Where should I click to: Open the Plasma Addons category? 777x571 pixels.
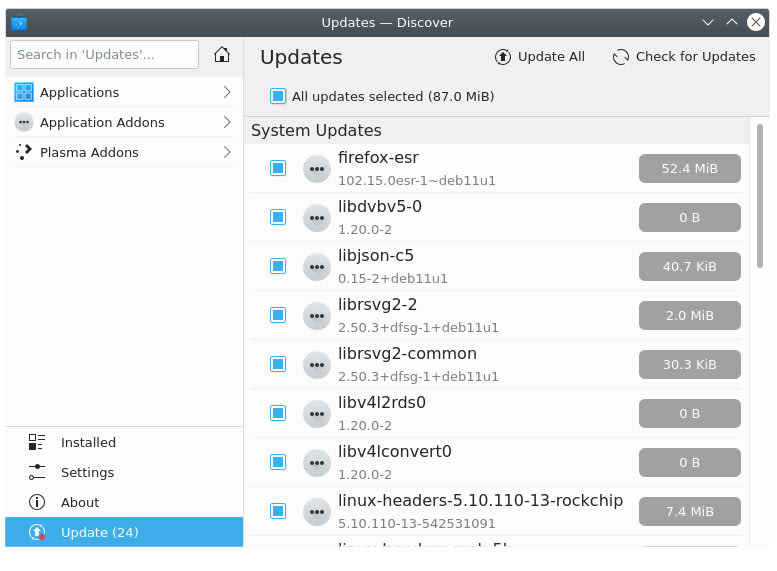(124, 152)
